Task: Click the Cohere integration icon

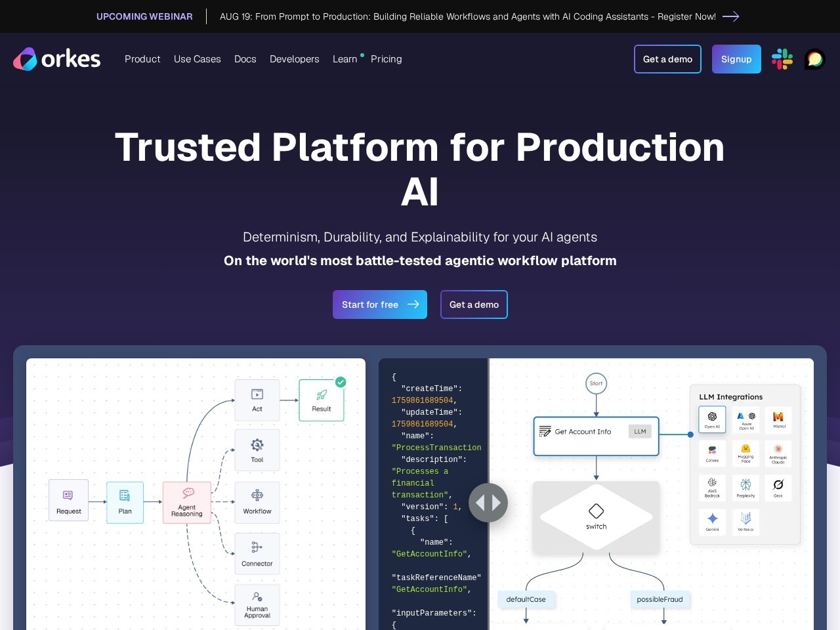Action: [712, 454]
